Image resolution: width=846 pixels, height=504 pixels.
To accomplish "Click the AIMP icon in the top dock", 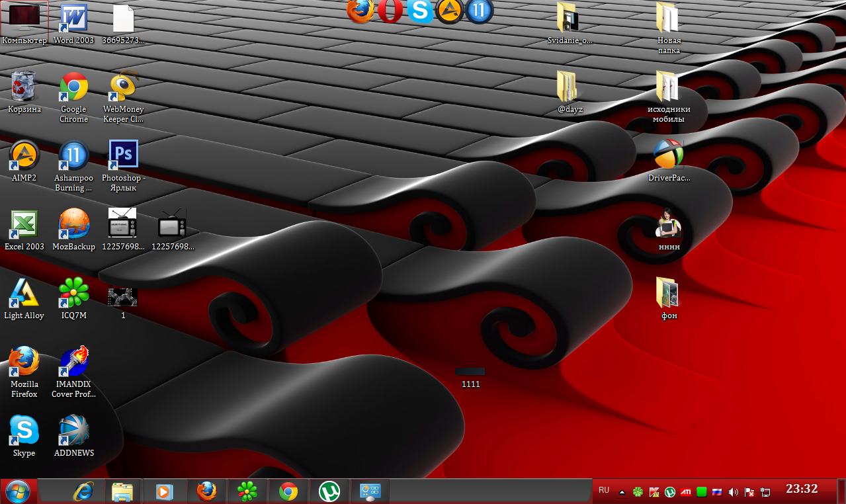I will point(449,11).
